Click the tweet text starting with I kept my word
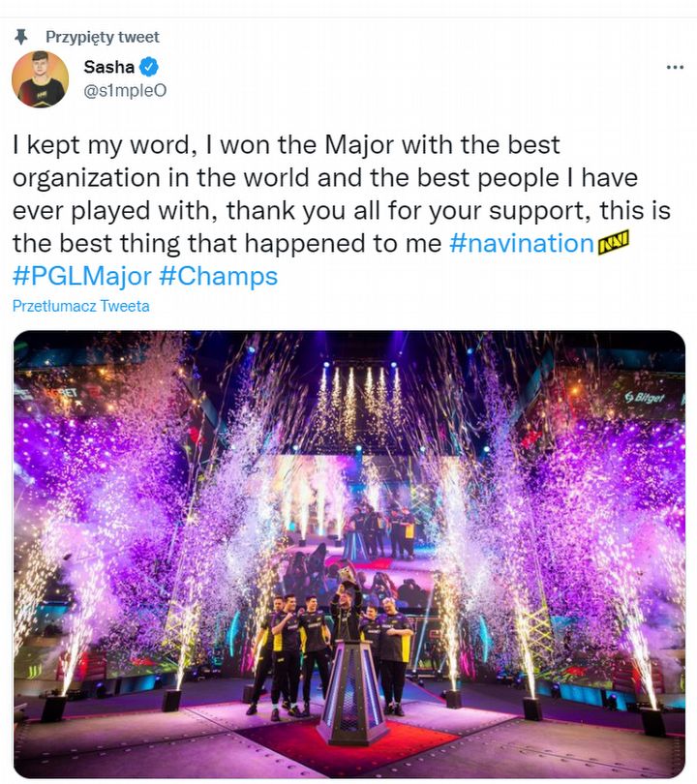Viewport: 697px width, 784px height. click(x=342, y=194)
